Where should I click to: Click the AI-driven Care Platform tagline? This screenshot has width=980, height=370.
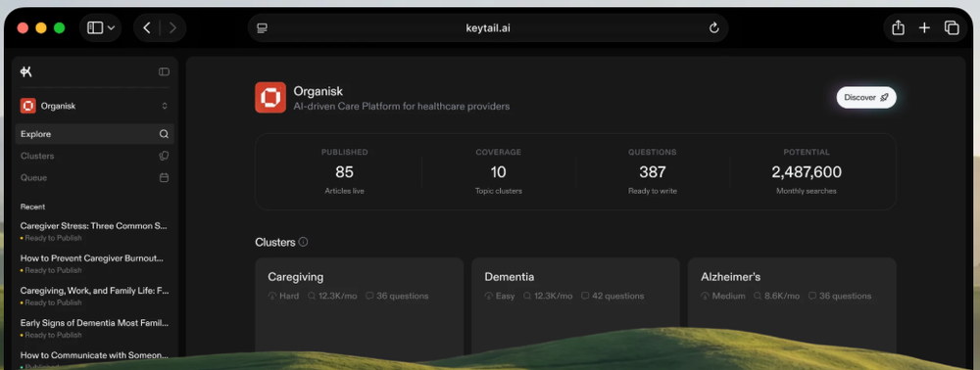click(x=402, y=107)
